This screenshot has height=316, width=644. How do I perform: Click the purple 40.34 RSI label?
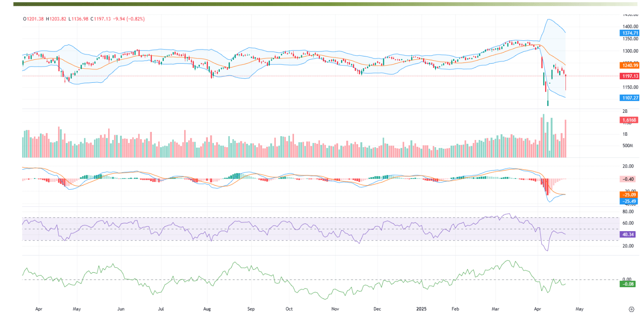pos(627,234)
